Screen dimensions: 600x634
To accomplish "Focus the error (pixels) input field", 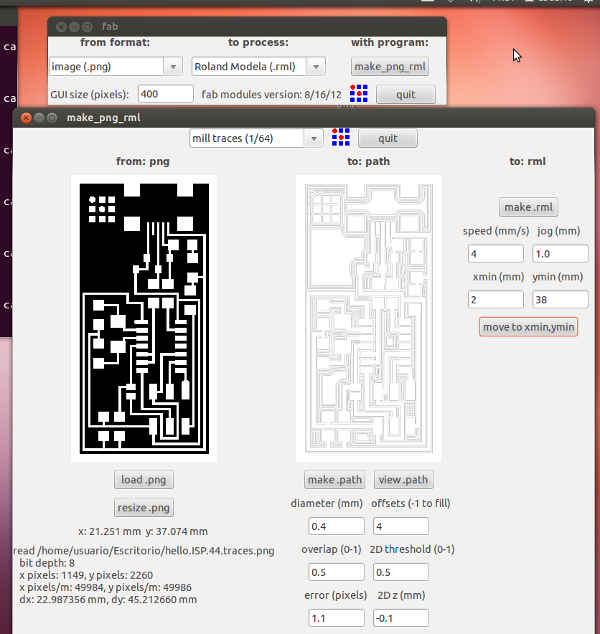I will point(336,618).
